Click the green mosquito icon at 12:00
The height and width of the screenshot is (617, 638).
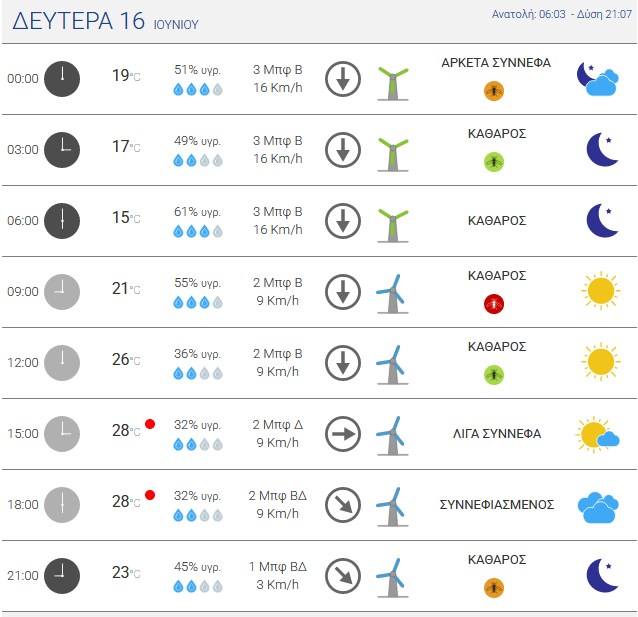click(494, 374)
